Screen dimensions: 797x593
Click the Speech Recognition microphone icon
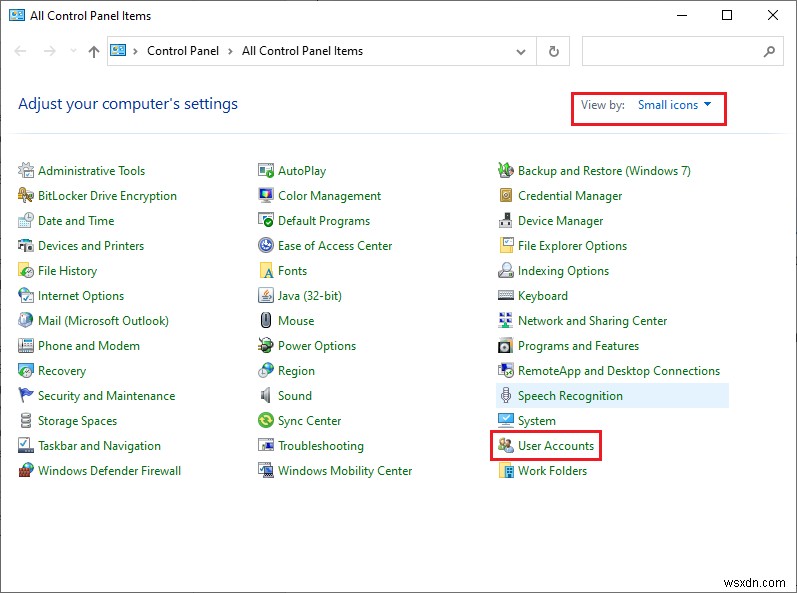(x=506, y=396)
